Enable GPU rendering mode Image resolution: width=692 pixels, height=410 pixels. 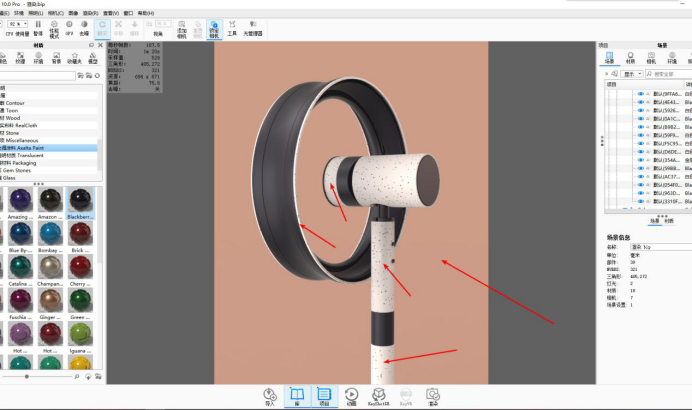coord(69,28)
